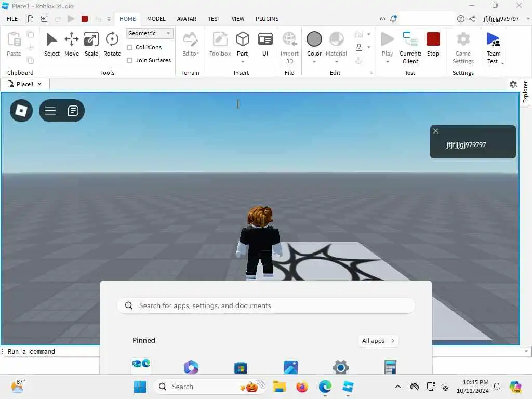Image resolution: width=532 pixels, height=399 pixels.
Task: Expand the command bar history dropdown
Action: [526, 352]
